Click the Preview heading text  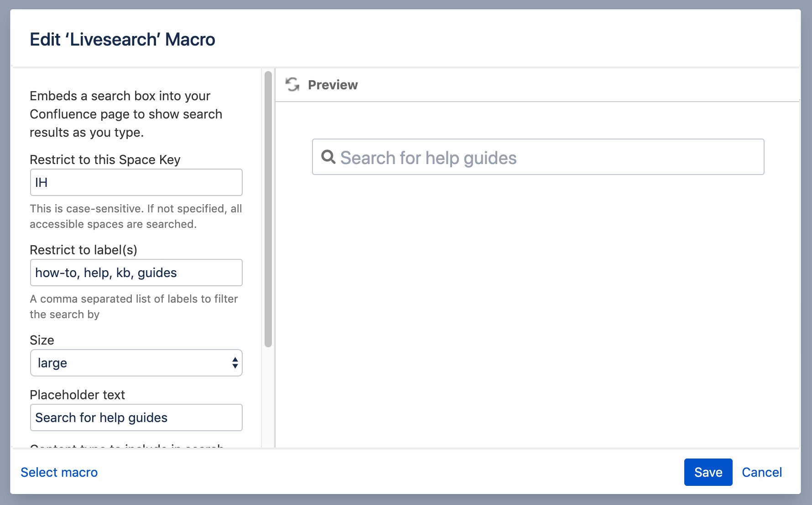click(333, 85)
